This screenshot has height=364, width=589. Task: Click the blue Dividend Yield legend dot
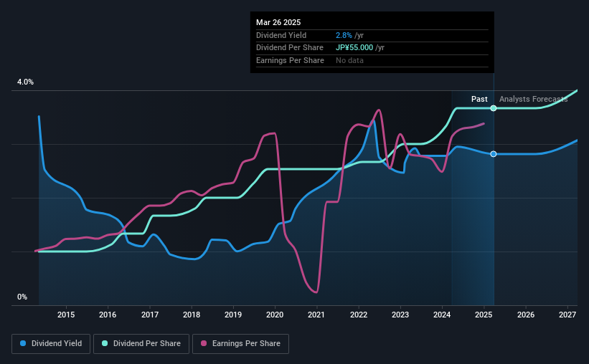[23, 343]
